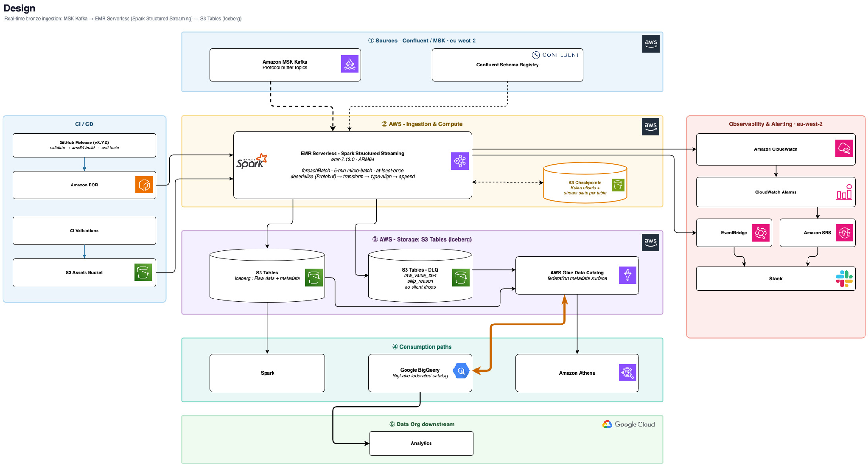Image resolution: width=868 pixels, height=466 pixels.
Task: Select the GitHub Release (vX.Y.Z) box
Action: pos(84,145)
